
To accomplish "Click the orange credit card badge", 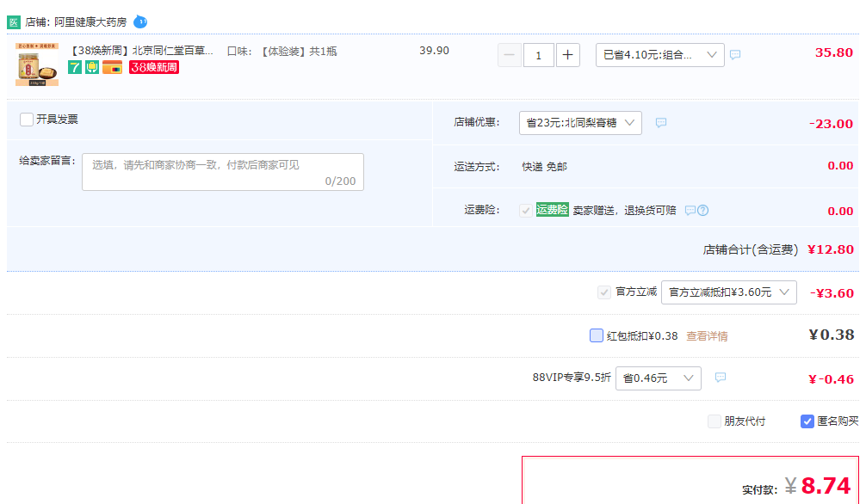I will pyautogui.click(x=112, y=67).
